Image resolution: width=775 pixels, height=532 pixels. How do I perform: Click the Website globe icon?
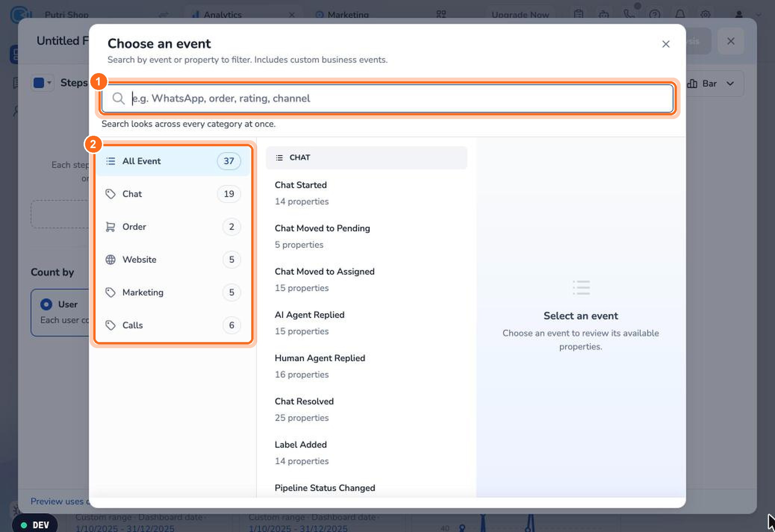pos(110,260)
